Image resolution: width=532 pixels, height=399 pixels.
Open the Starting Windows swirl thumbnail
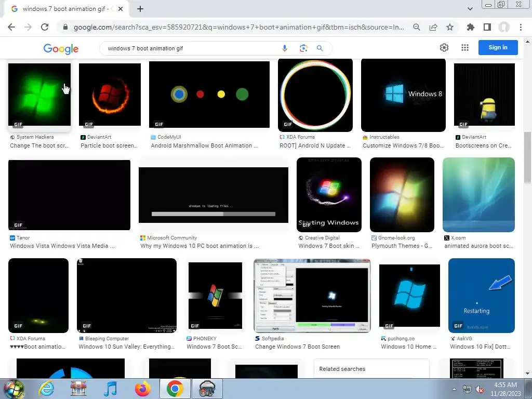tap(329, 195)
